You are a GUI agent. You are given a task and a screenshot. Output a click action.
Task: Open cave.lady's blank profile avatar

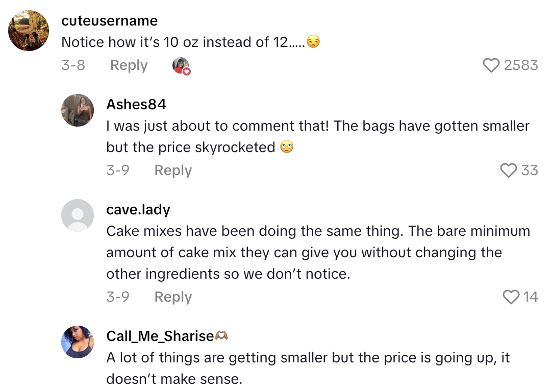(x=78, y=215)
